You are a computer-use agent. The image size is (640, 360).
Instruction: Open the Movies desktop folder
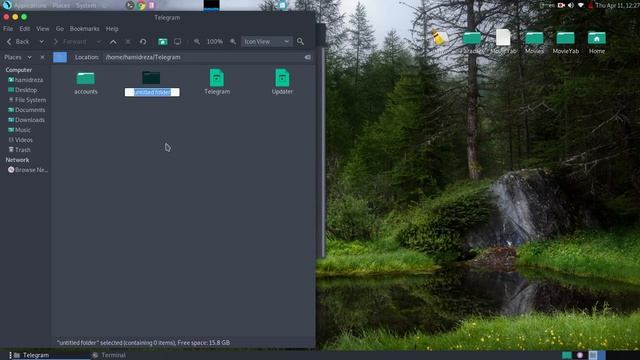pyautogui.click(x=534, y=38)
